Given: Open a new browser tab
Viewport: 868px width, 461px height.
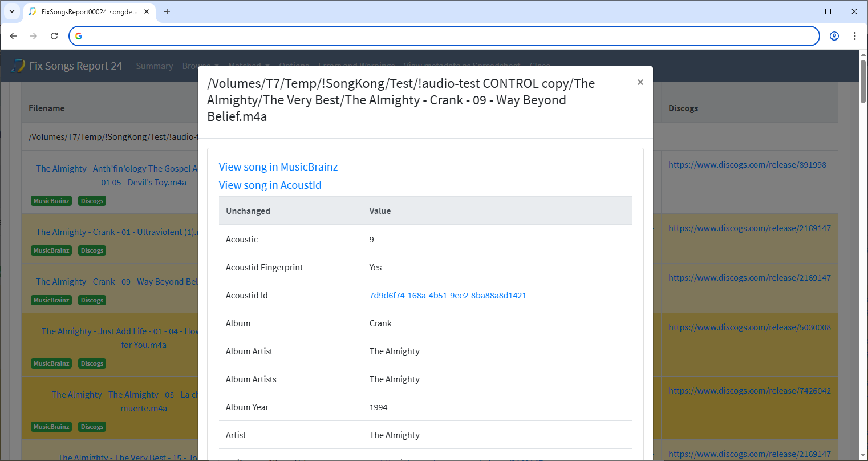Looking at the screenshot, I should tap(167, 11).
